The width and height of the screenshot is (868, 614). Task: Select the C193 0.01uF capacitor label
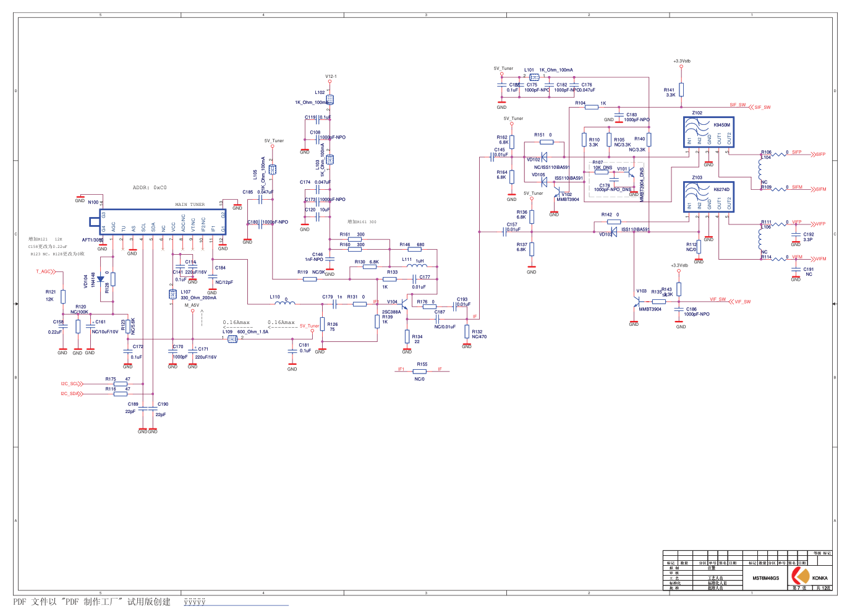tap(463, 301)
